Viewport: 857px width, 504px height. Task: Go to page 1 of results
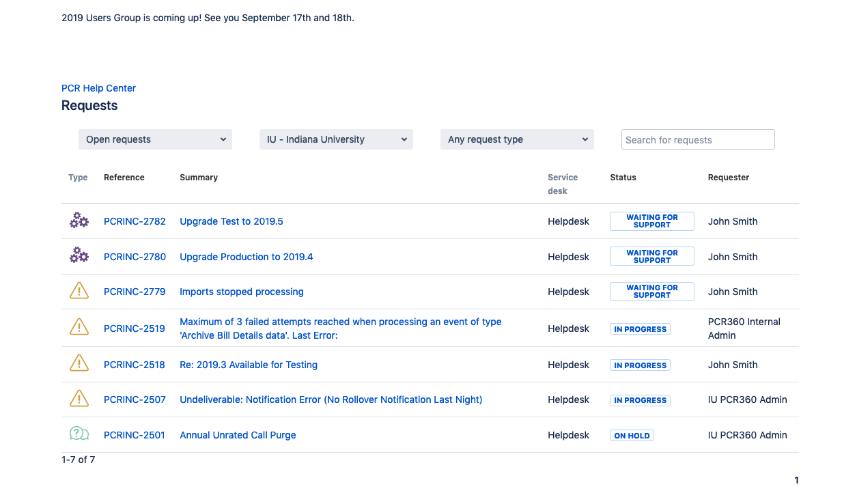click(x=796, y=480)
